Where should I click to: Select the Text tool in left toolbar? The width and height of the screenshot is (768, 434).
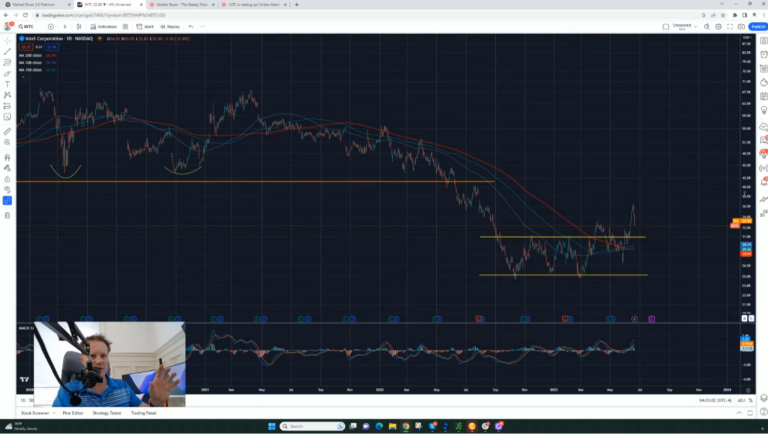click(7, 84)
